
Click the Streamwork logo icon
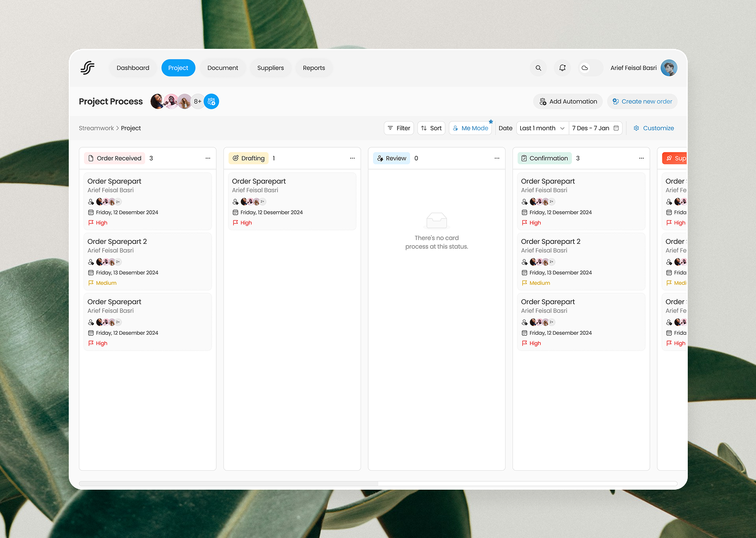tap(88, 68)
